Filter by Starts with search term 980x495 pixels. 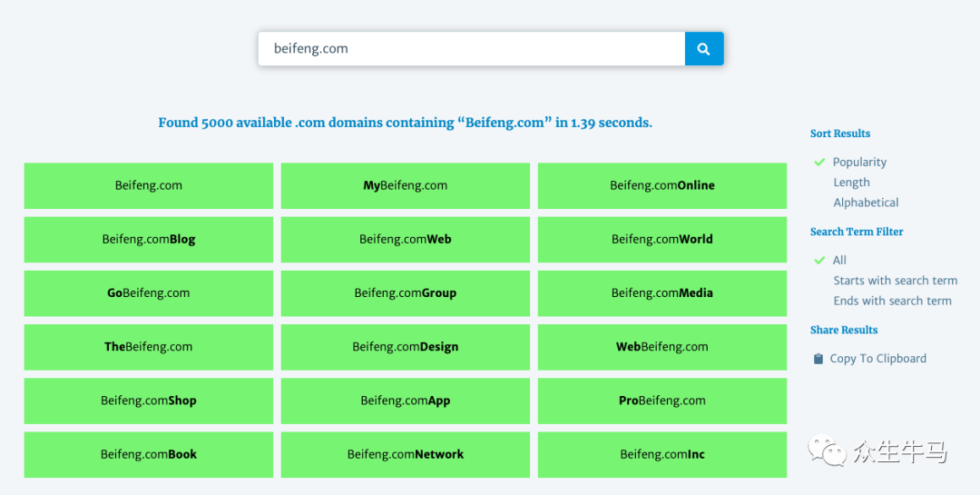tap(895, 281)
